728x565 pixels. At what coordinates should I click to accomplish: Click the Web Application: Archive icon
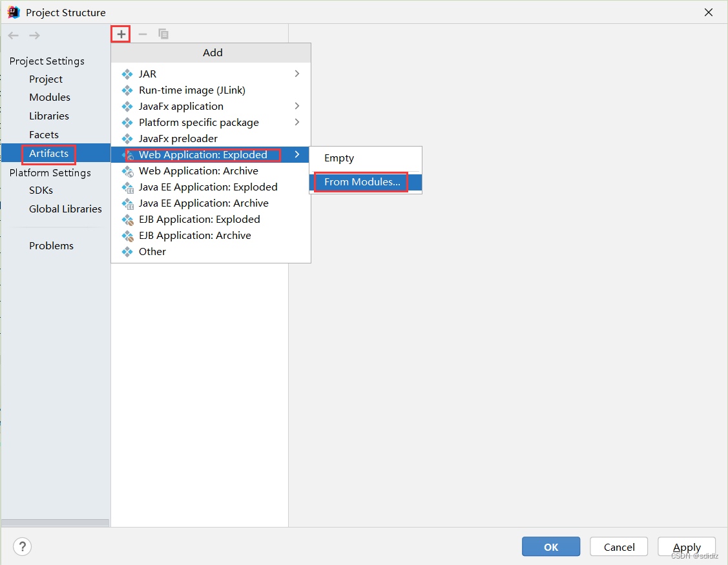(128, 171)
